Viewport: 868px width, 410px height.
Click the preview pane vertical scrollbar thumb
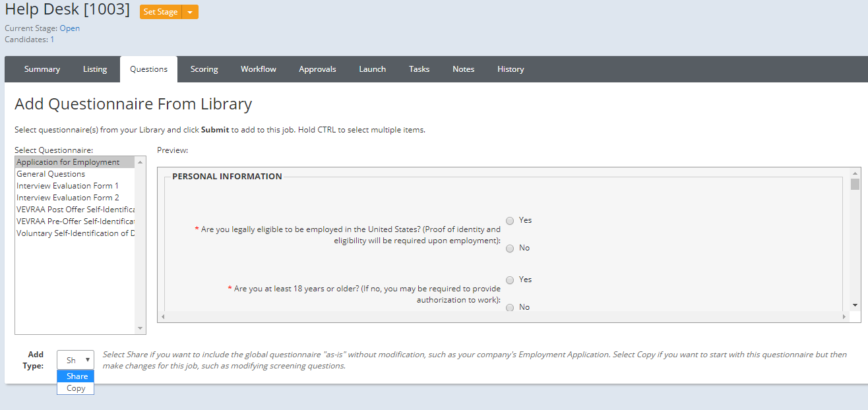(x=855, y=184)
